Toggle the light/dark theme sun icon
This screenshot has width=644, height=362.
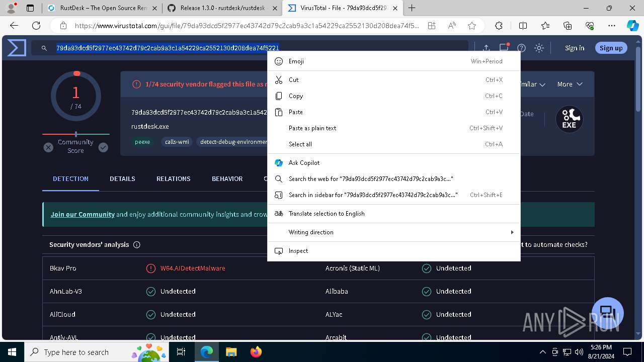click(539, 48)
